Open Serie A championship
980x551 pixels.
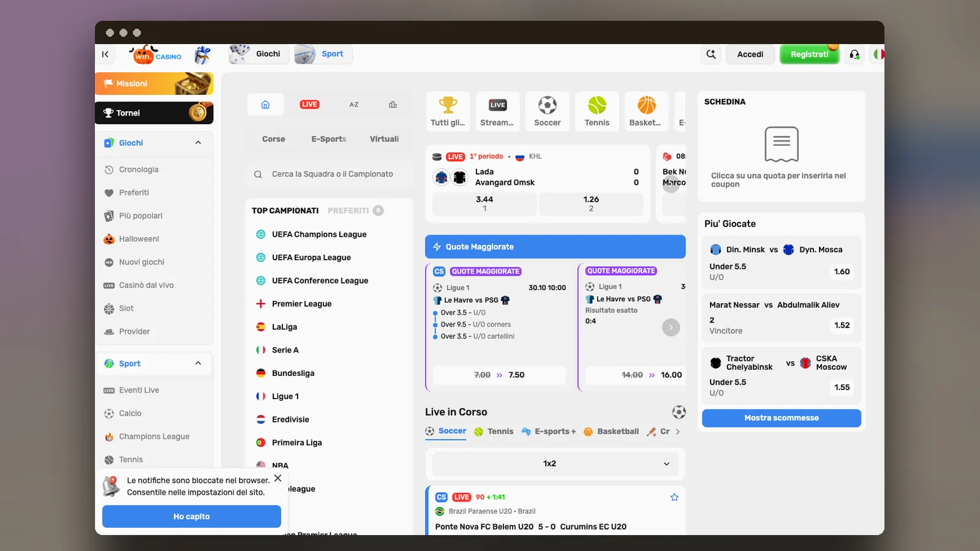pos(285,350)
